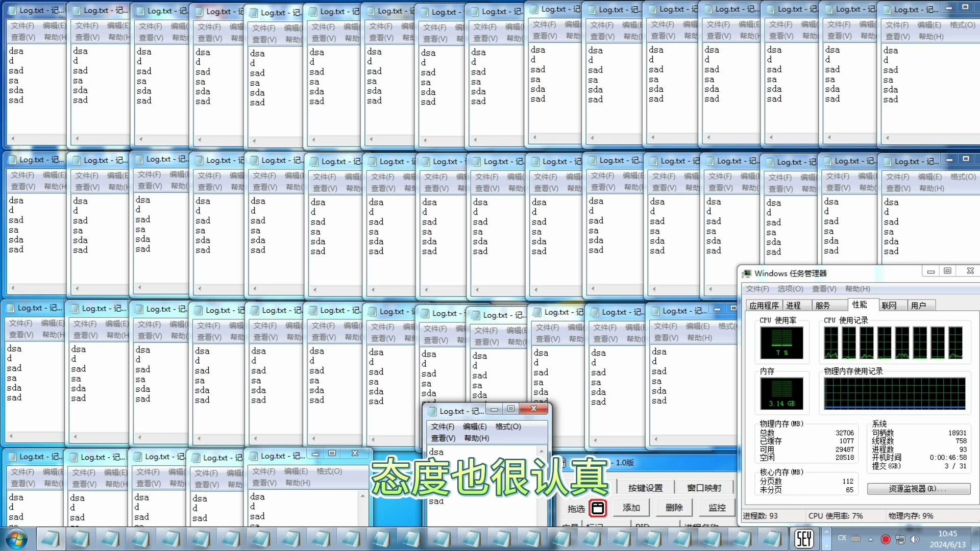Click the 句柄数 value 18931
This screenshot has height=551, width=980.
(x=957, y=433)
